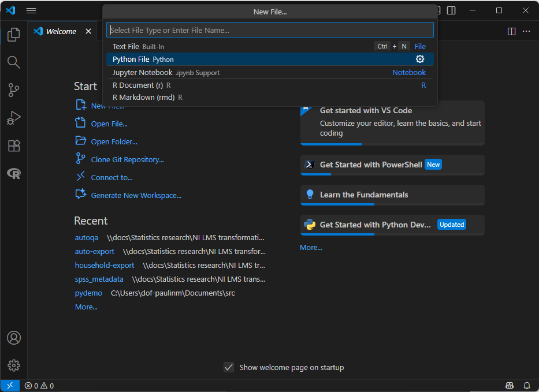
Task: Open the Source Control view
Action: tap(14, 90)
